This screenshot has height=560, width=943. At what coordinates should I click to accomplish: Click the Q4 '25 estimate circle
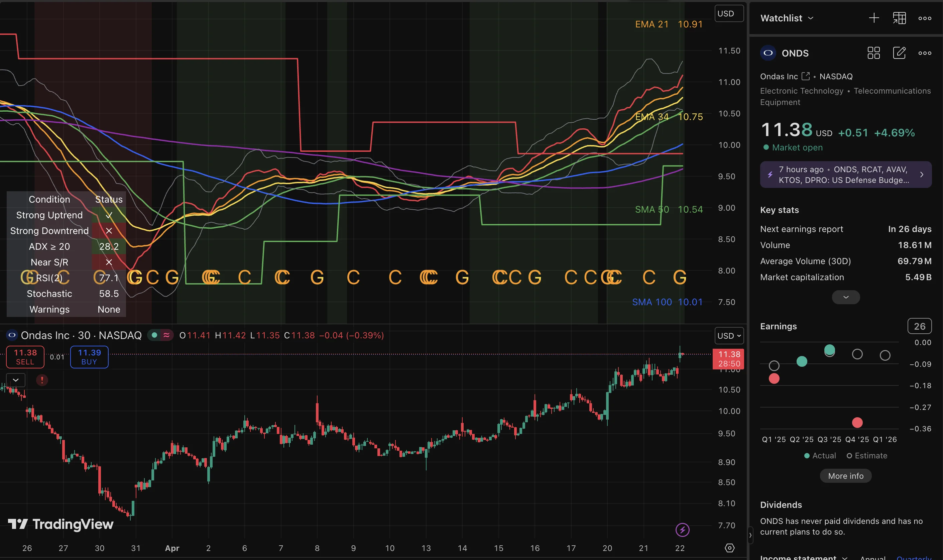[857, 354]
